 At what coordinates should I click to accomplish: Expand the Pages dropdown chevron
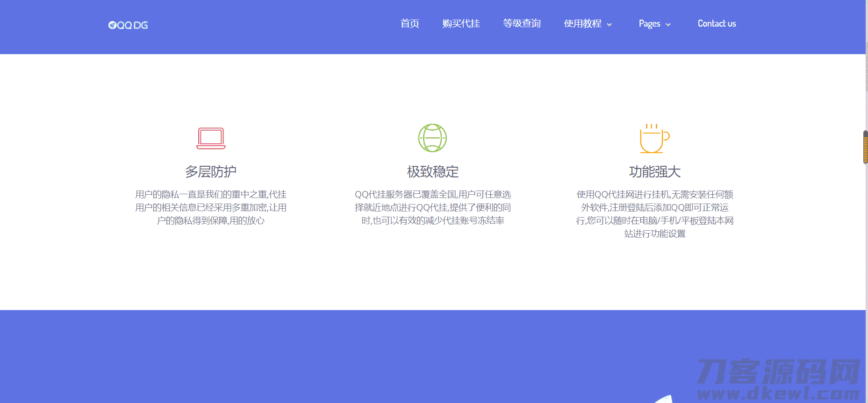668,25
